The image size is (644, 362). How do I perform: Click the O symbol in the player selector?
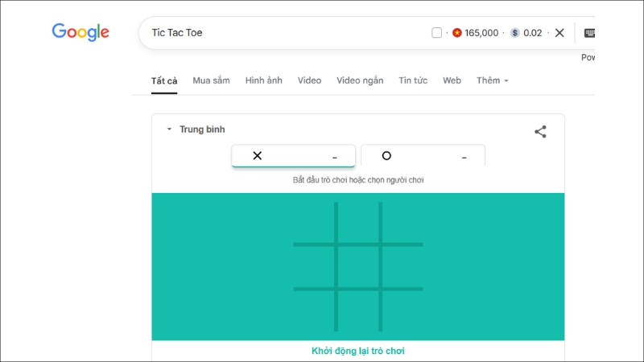(386, 156)
